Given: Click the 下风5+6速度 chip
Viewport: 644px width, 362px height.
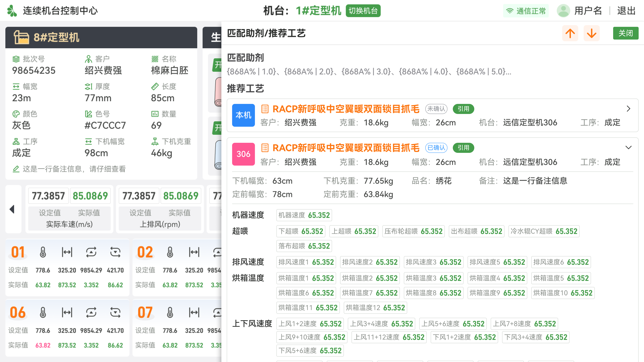Looking at the screenshot, I should pyautogui.click(x=310, y=351).
